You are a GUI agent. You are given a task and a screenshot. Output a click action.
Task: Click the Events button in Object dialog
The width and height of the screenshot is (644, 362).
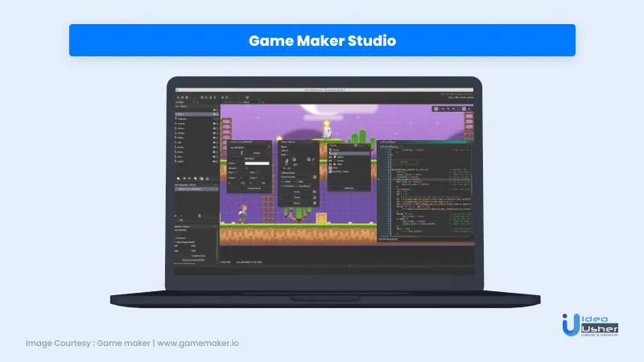point(297,191)
